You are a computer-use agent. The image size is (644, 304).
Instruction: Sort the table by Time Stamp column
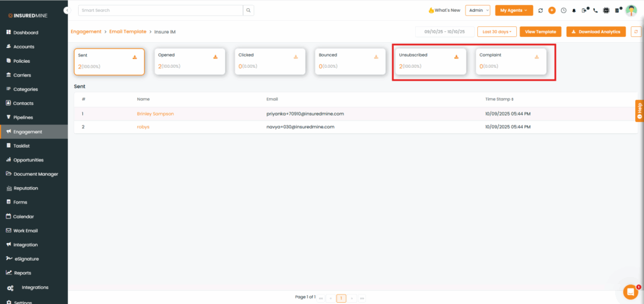click(499, 99)
